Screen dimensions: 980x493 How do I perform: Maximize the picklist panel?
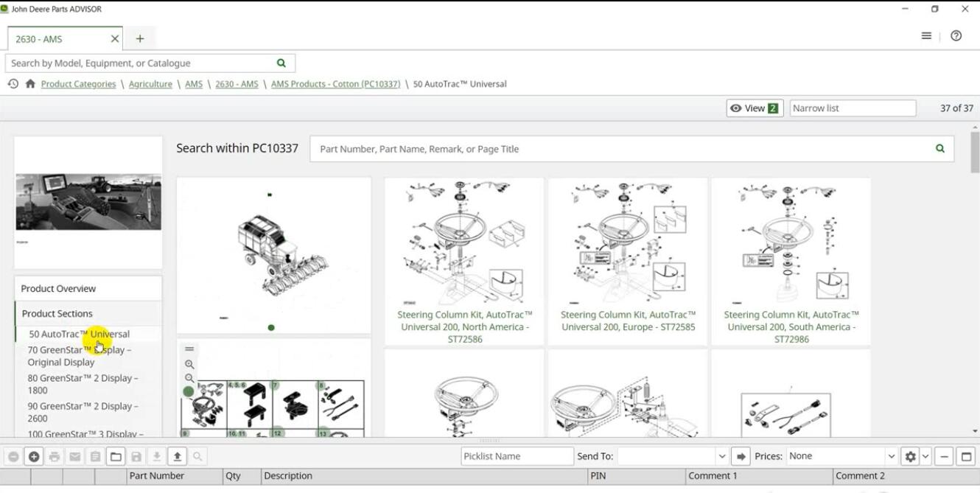click(x=965, y=457)
